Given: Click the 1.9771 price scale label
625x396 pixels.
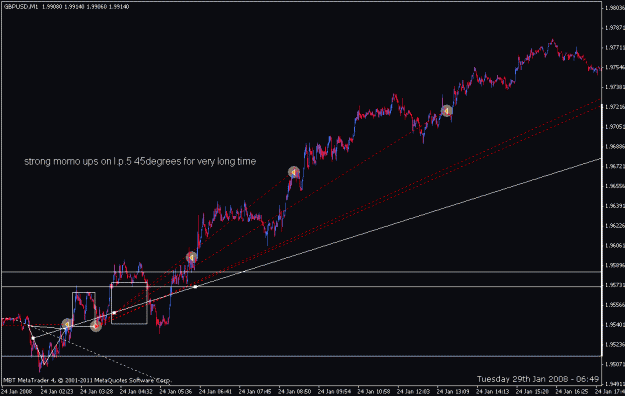Looking at the screenshot, I should pyautogui.click(x=615, y=47).
